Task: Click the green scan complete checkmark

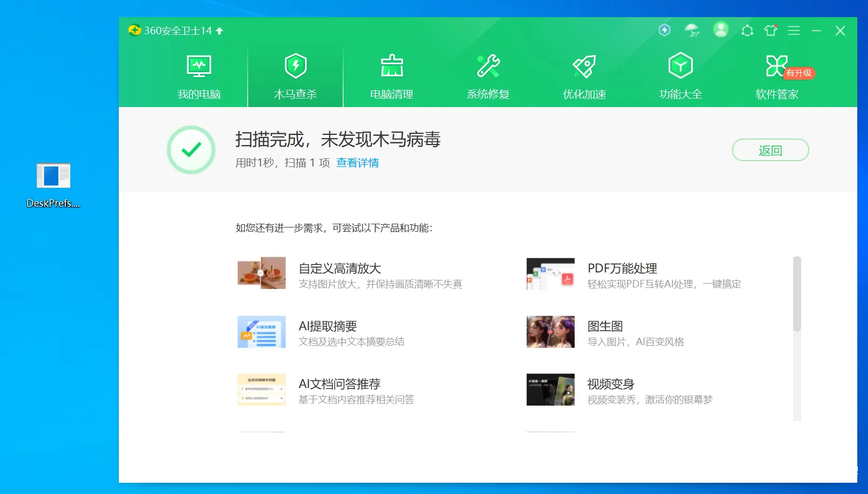Action: [x=191, y=150]
